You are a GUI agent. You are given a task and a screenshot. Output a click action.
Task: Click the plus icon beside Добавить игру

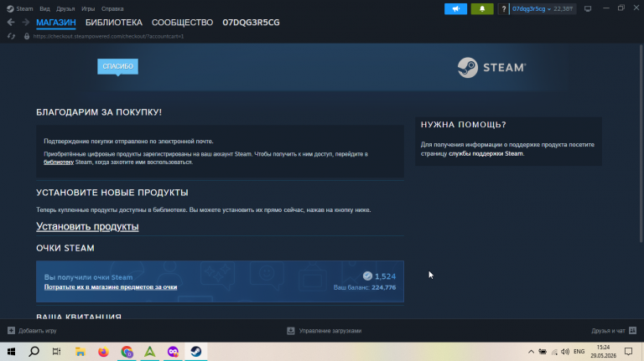point(11,331)
